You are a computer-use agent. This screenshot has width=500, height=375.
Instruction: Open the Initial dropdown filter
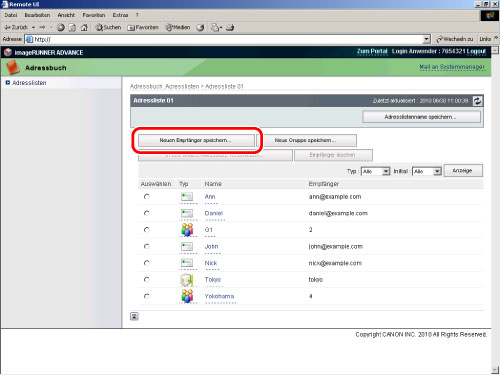point(427,171)
